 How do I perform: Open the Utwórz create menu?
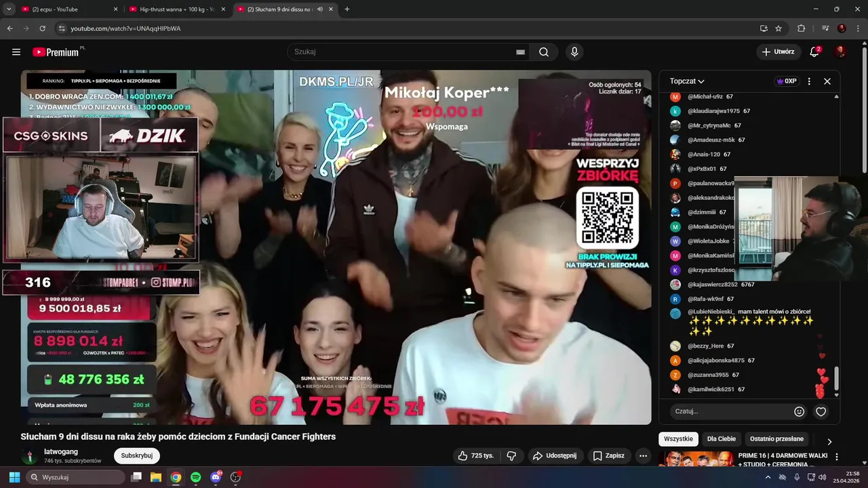point(778,52)
